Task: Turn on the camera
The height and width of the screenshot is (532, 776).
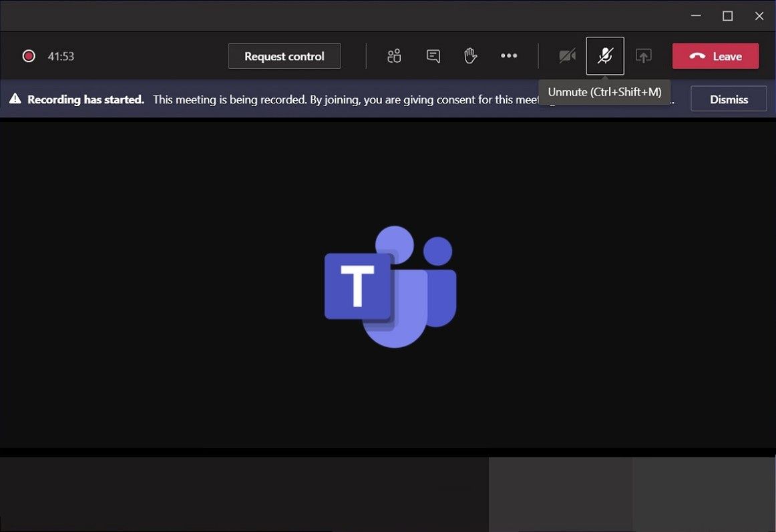Action: pos(567,56)
